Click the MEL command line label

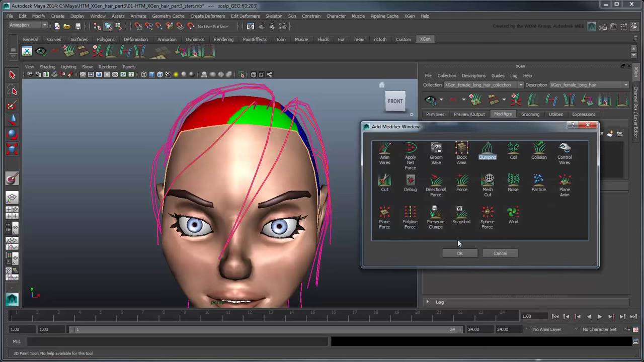pos(17,341)
